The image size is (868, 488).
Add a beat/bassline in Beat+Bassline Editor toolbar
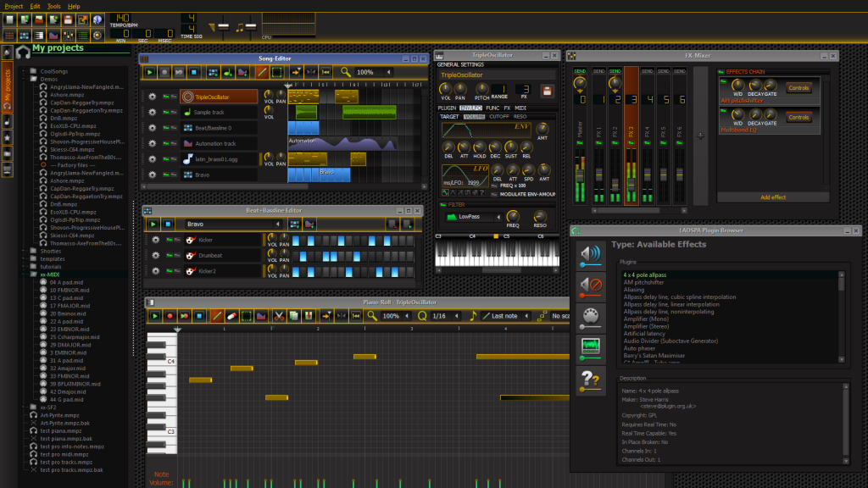coord(294,224)
